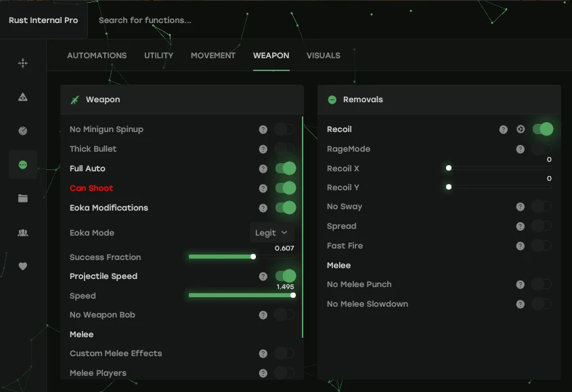Enable Melee Players toggle
This screenshot has width=572, height=392.
pyautogui.click(x=285, y=372)
